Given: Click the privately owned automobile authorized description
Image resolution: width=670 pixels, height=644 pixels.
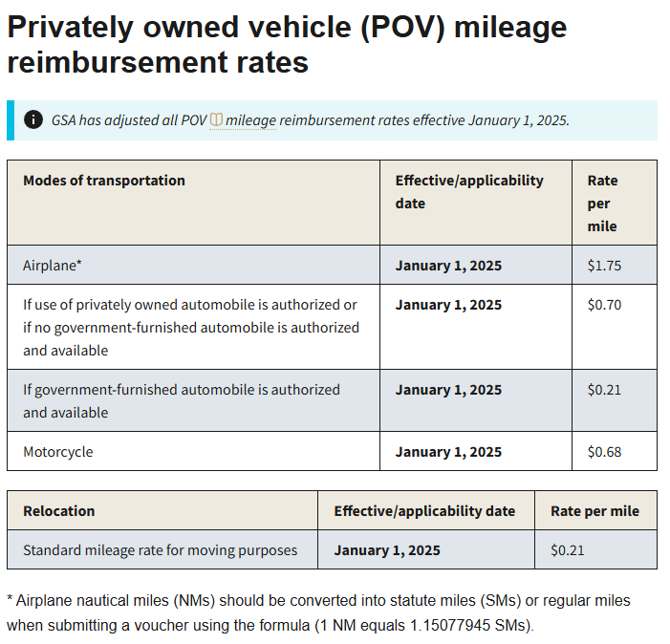Looking at the screenshot, I should [x=191, y=328].
